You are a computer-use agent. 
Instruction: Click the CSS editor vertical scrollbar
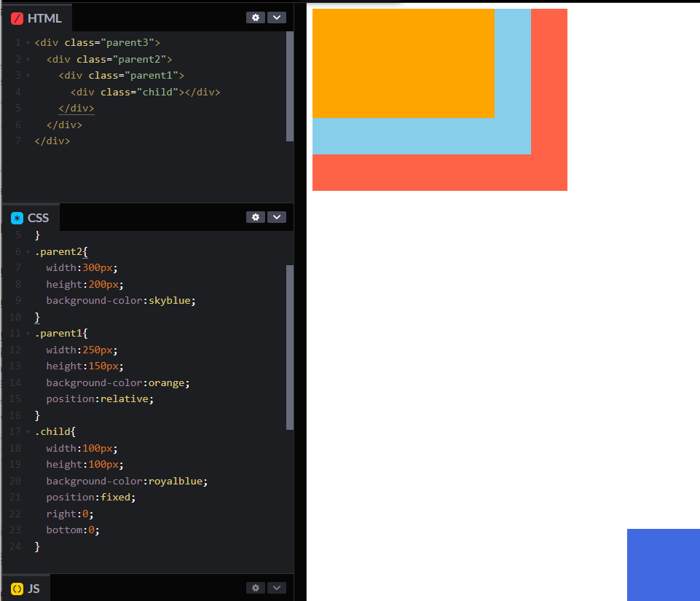(290, 347)
